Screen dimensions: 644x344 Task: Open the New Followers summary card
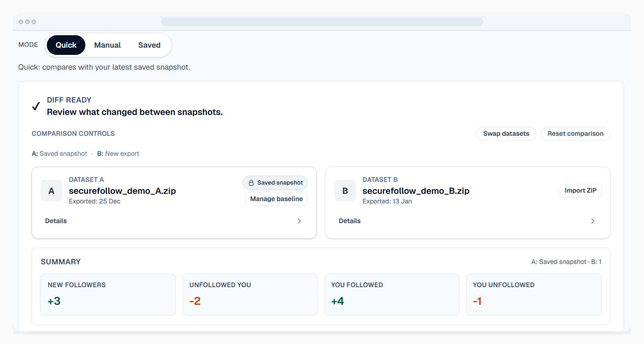coord(108,294)
